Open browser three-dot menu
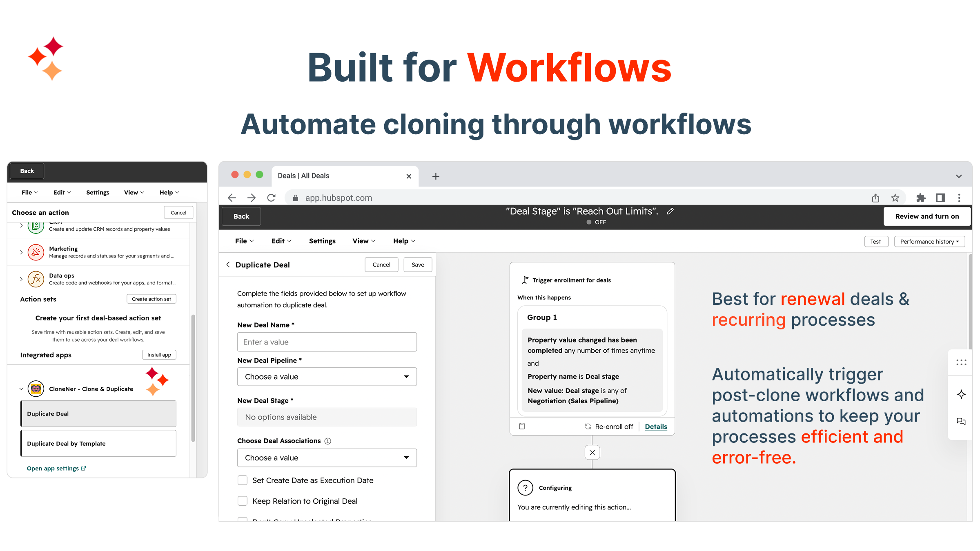This screenshot has width=980, height=551. click(959, 198)
